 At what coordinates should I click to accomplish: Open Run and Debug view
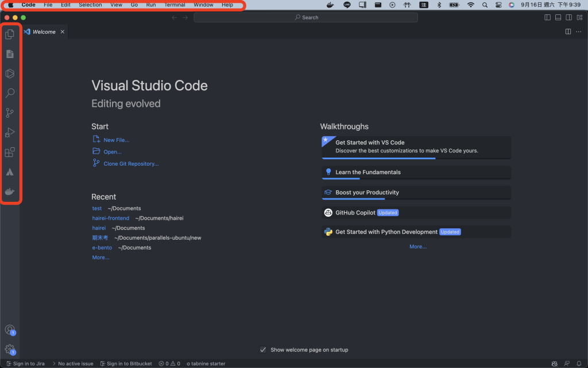click(10, 132)
